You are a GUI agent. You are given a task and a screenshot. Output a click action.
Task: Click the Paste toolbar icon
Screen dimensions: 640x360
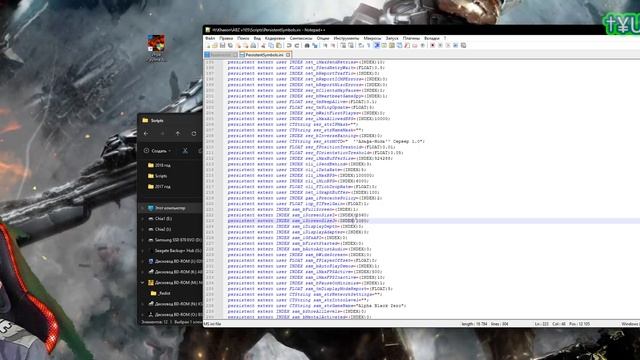pos(278,45)
